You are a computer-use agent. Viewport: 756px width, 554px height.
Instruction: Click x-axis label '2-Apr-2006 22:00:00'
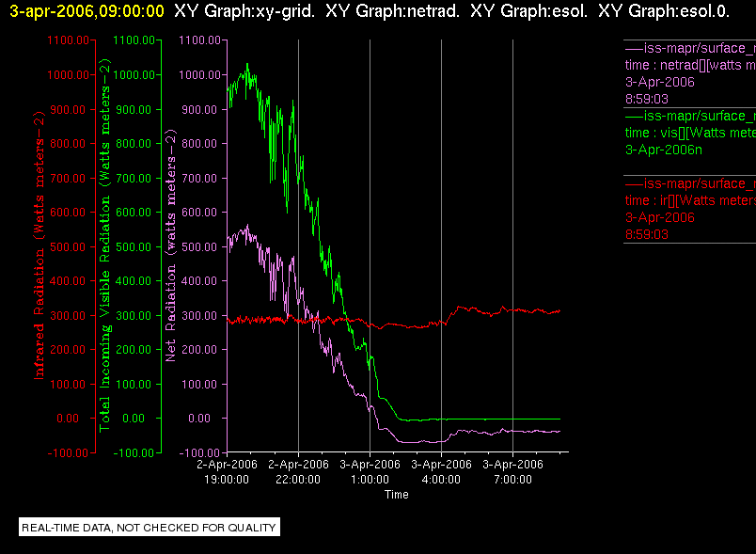[298, 472]
